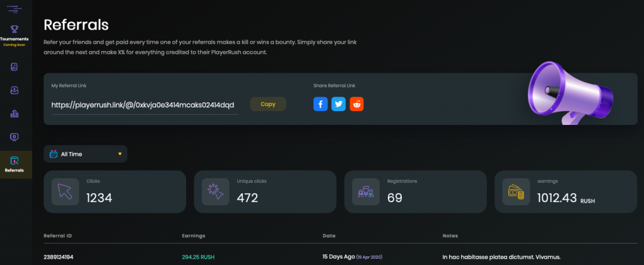The height and width of the screenshot is (265, 644).
Task: Click the 1012.43 earnings value
Action: pyautogui.click(x=557, y=198)
